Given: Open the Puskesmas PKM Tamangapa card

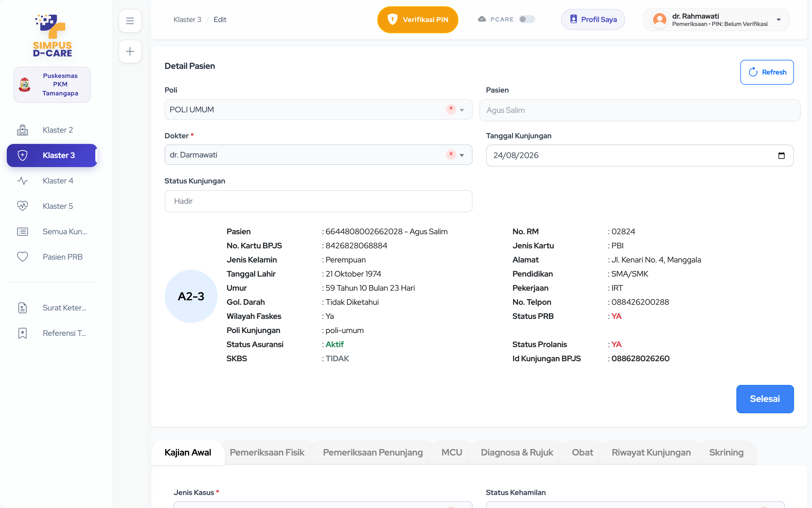Looking at the screenshot, I should [x=52, y=85].
